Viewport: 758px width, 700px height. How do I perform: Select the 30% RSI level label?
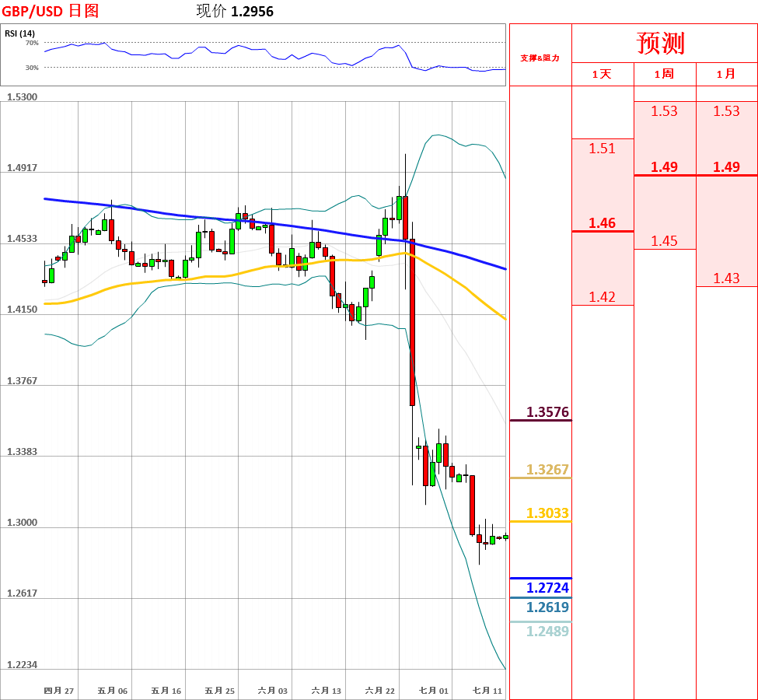(32, 68)
